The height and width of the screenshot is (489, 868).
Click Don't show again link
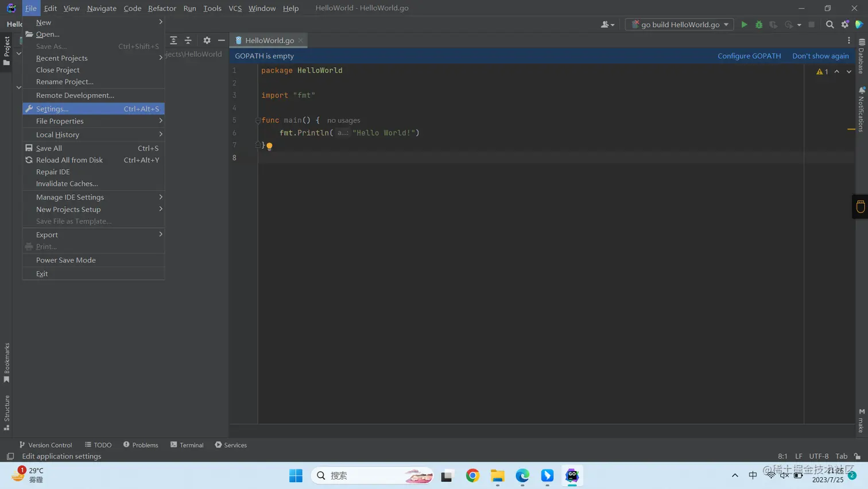point(820,56)
